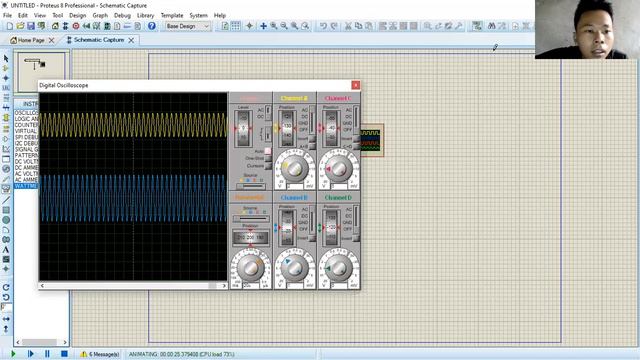Click the Redo arrow icon
The height and width of the screenshot is (360, 640).
coord(334,26)
